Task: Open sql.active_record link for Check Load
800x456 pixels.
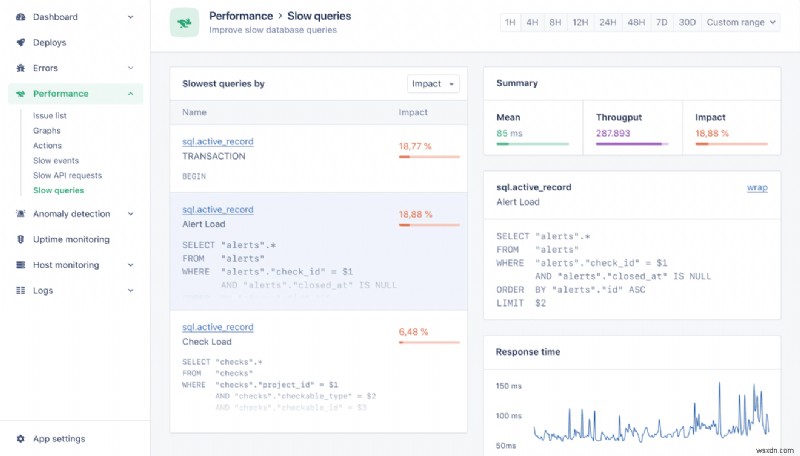Action: tap(218, 327)
